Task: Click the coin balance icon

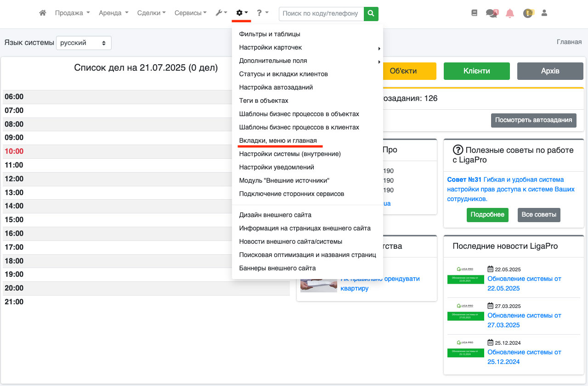Action: coord(528,13)
